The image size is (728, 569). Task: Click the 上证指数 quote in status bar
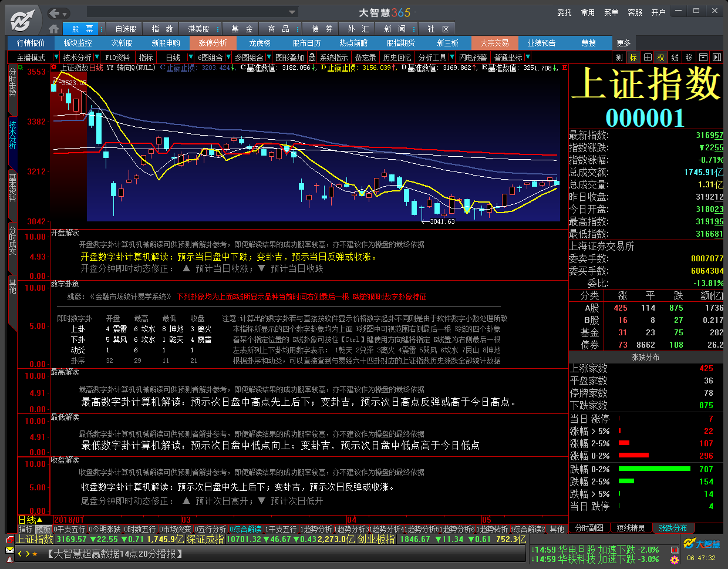[34, 539]
